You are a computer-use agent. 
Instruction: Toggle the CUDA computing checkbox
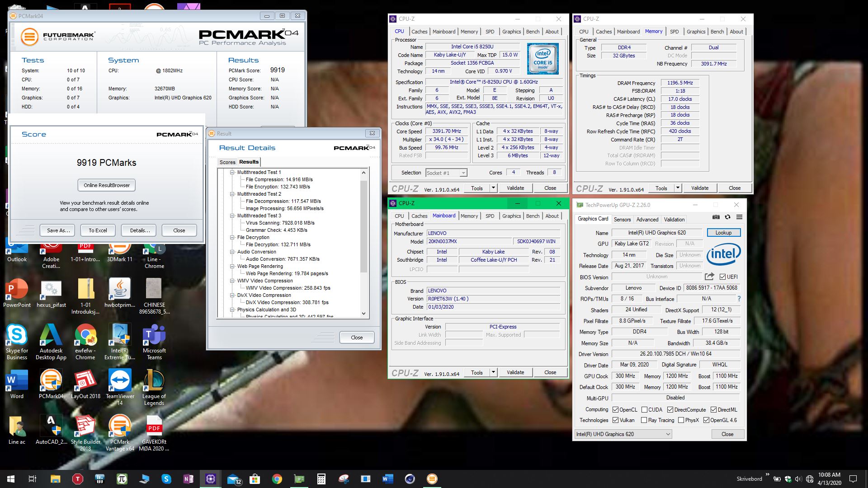click(644, 410)
